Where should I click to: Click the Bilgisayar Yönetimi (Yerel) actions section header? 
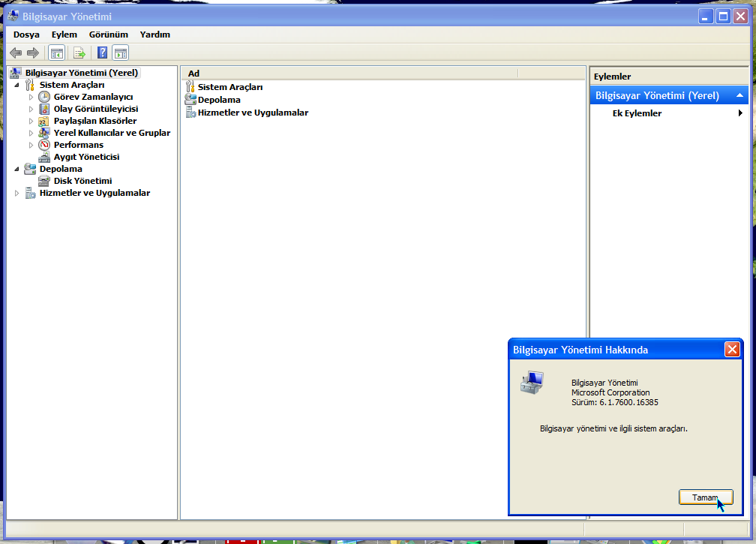coord(669,95)
